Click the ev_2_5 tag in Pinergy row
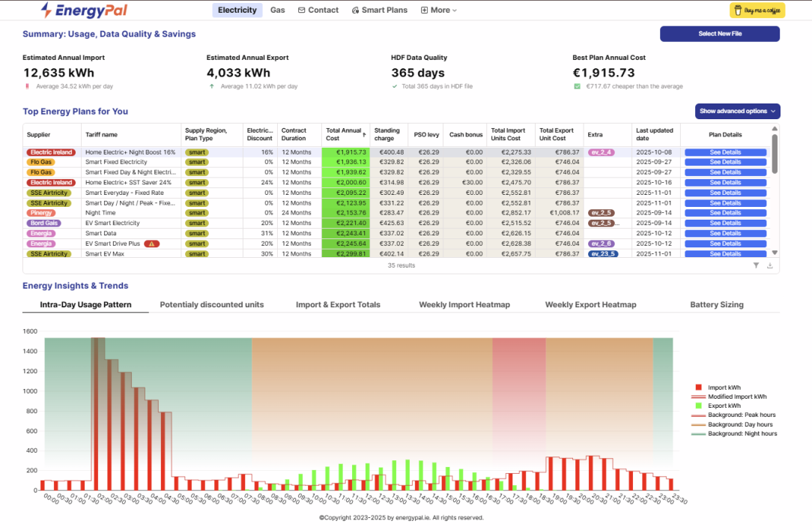Image resolution: width=812 pixels, height=530 pixels. 602,213
